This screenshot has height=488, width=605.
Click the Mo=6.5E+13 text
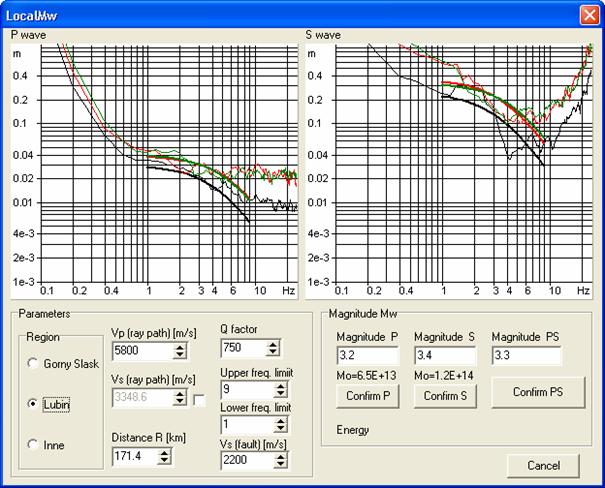click(x=366, y=376)
